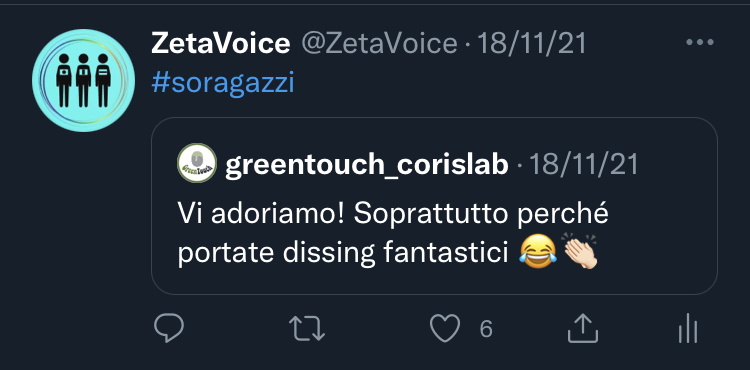This screenshot has width=750, height=370.
Task: Open the @ZetaVoice handle link
Action: (379, 44)
